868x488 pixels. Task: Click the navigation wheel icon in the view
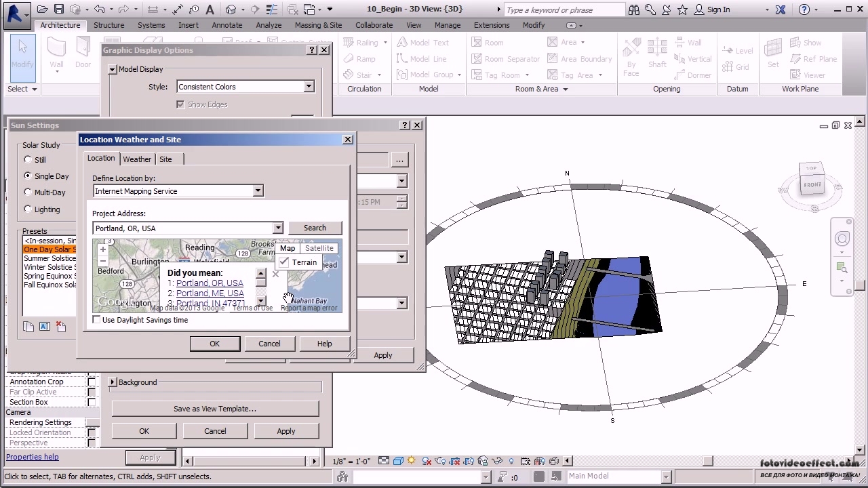(x=842, y=239)
